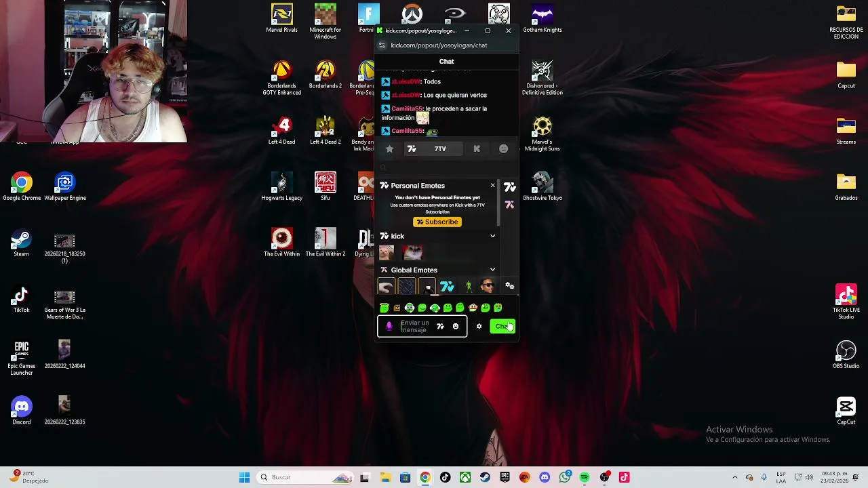Select the sunglasses man global emote
This screenshot has height=488, width=868.
(x=487, y=287)
